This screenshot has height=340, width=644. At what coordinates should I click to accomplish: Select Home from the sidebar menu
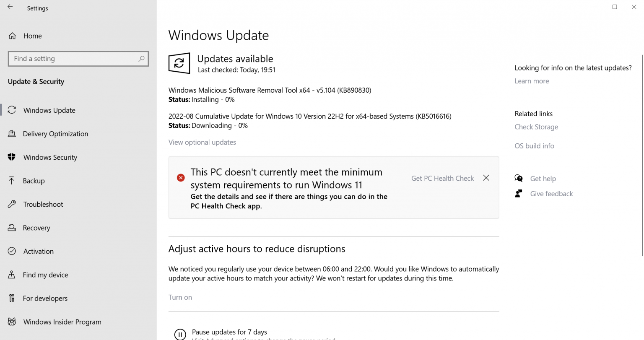coord(32,36)
